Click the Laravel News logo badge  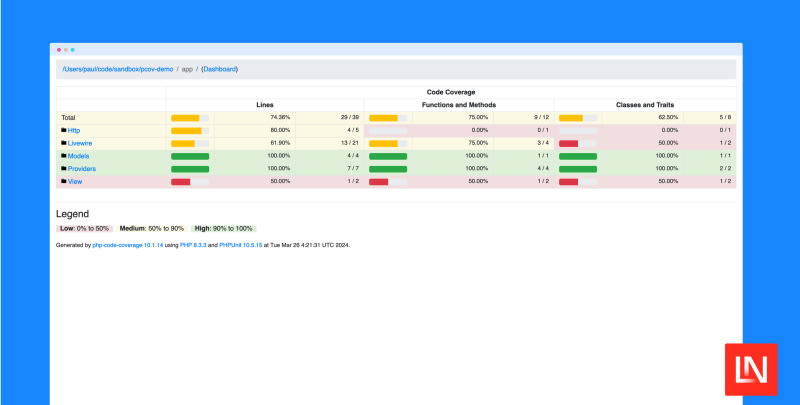click(x=751, y=368)
